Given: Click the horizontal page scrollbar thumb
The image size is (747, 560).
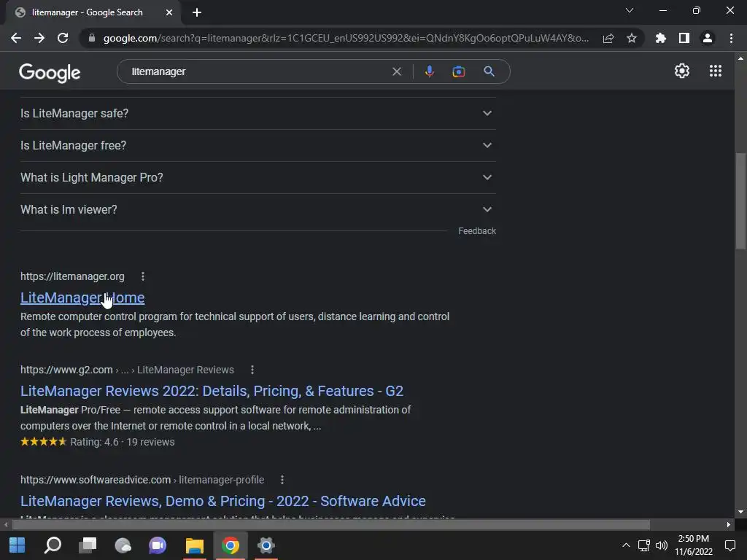Looking at the screenshot, I should (x=330, y=525).
